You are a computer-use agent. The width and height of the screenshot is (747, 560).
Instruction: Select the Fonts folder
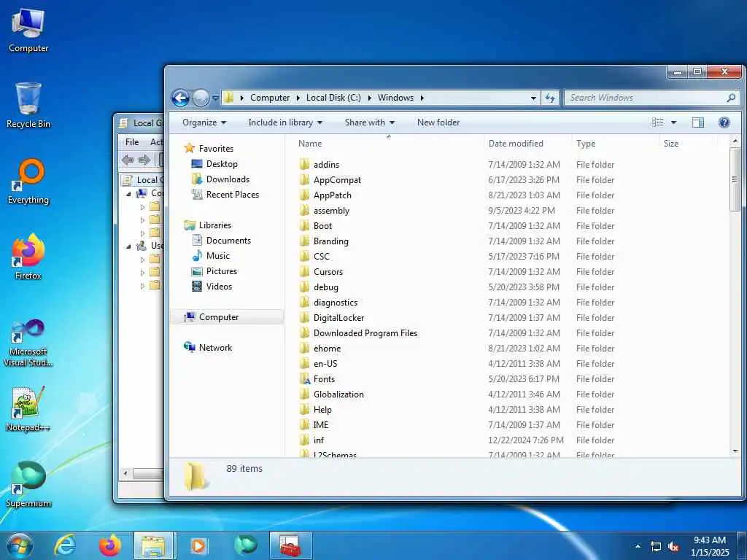[x=324, y=379]
